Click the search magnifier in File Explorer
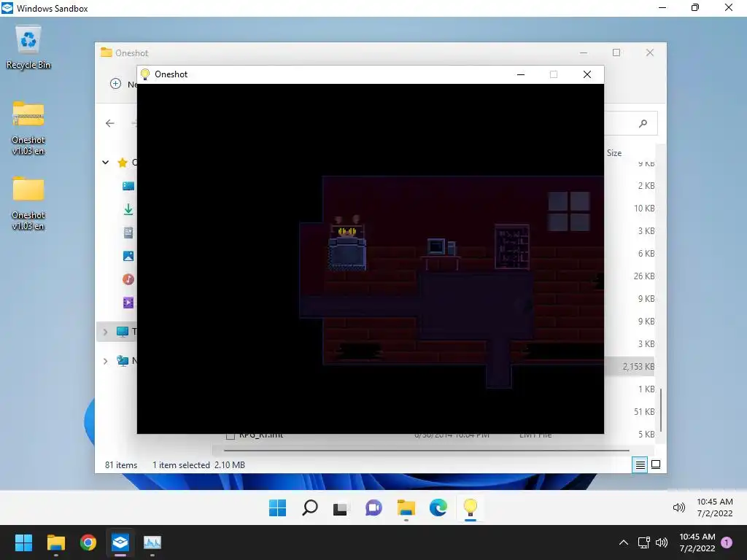The height and width of the screenshot is (560, 747). pos(643,124)
